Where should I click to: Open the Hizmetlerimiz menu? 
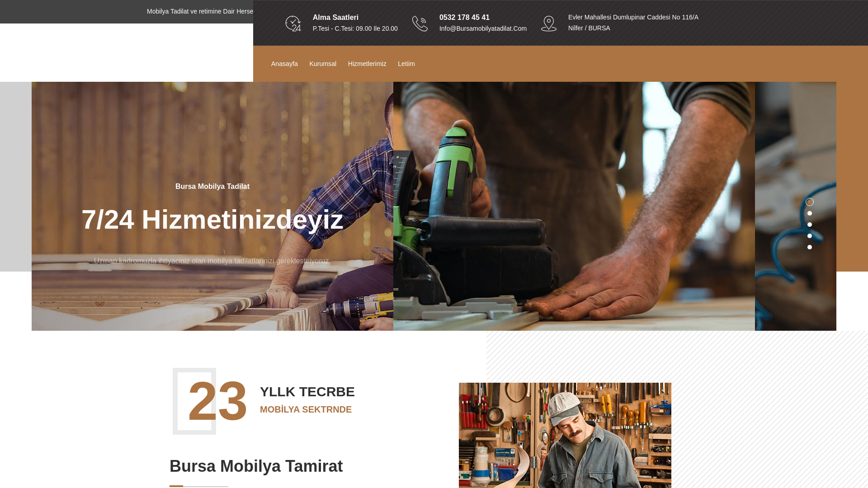point(367,64)
